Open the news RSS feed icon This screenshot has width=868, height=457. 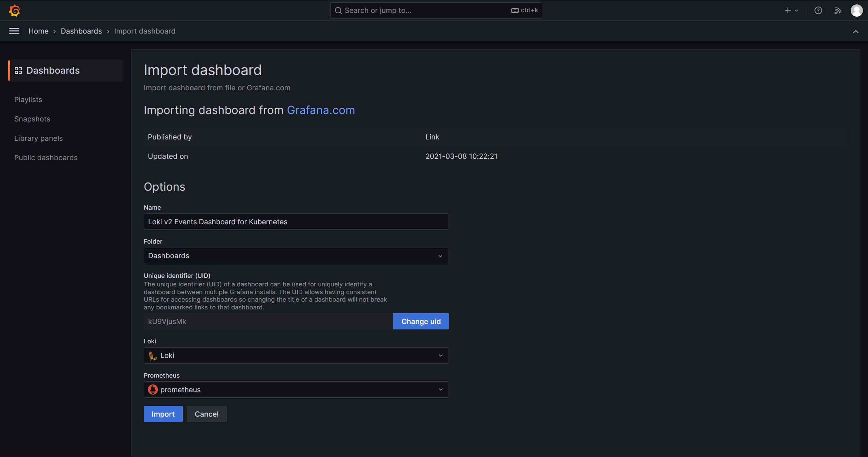(838, 11)
